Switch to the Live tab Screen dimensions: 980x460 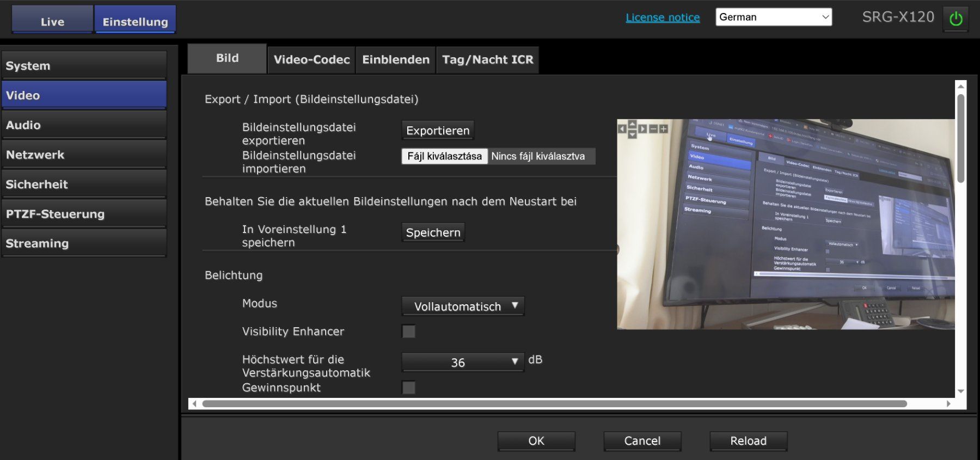52,20
